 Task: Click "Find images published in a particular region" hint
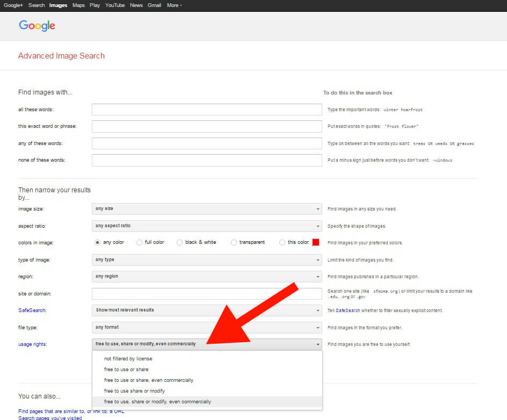373,277
